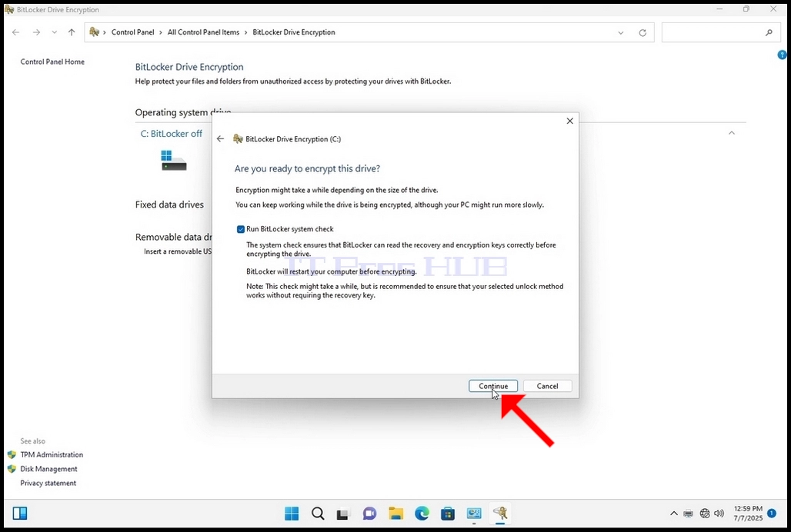Viewport: 791px width, 532px height.
Task: Open the Chat app on taskbar
Action: (370, 514)
